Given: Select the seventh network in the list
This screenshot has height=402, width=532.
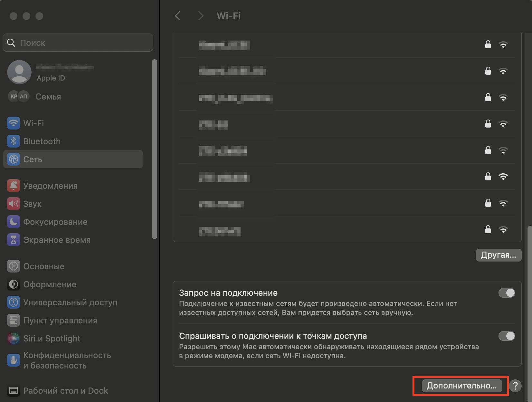Looking at the screenshot, I should pyautogui.click(x=347, y=203).
